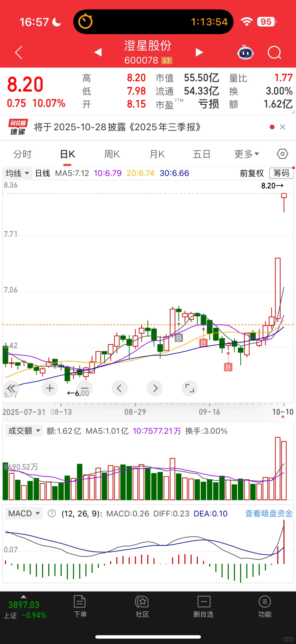296x644 pixels.
Task: Tap 10:6.79 purple MA label
Action: point(107,173)
